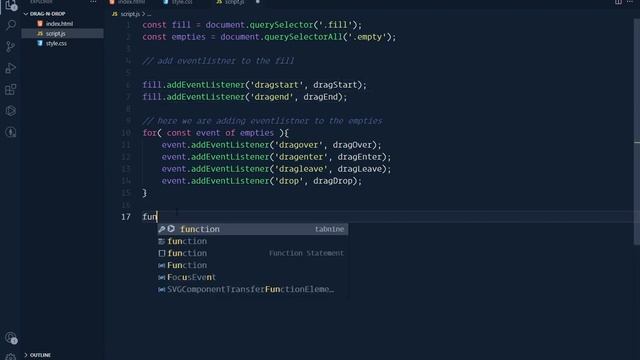640x360 pixels.
Task: Open Explorer panel more actions ellipsis
Action: [93, 2]
